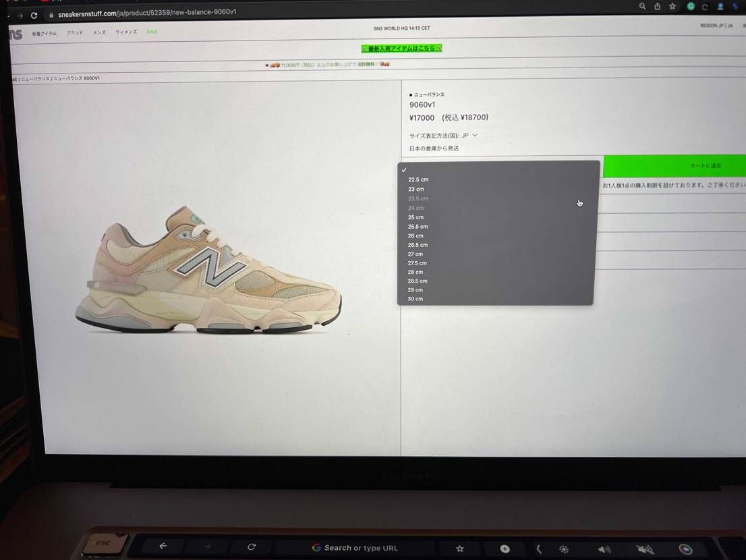Tap the Touch Bar back arrow
Screen dimensions: 746x560
point(163,546)
